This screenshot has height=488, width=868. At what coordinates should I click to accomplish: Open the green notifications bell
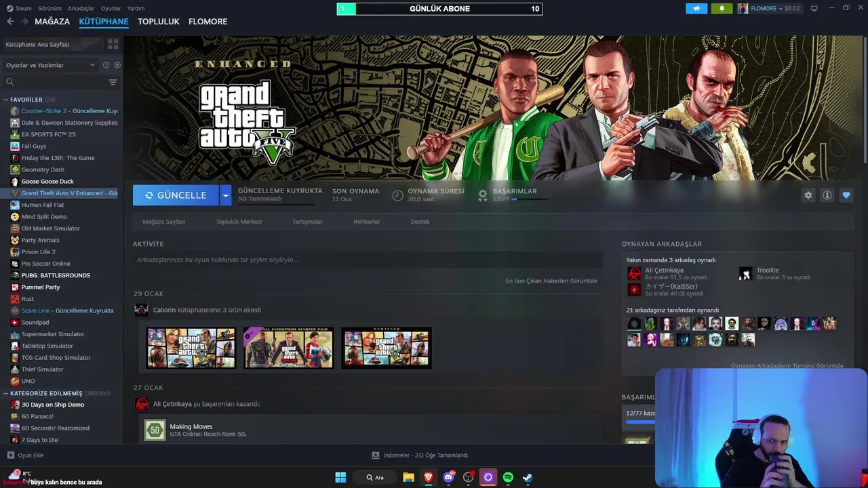point(722,8)
